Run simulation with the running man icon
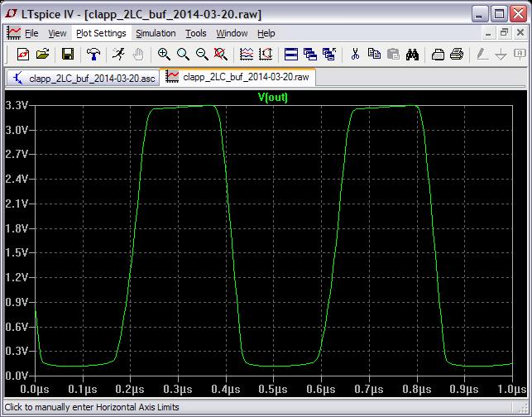 tap(118, 55)
